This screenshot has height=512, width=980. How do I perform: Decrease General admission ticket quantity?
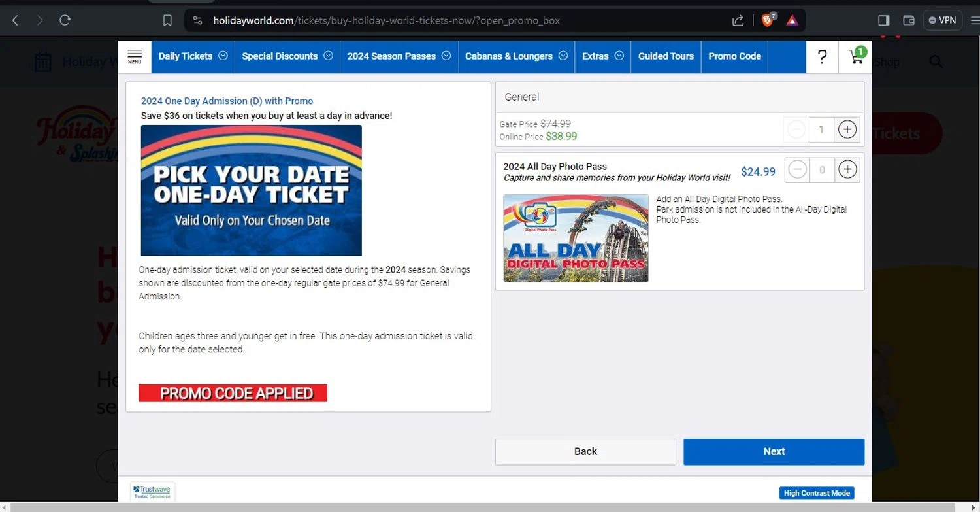pos(796,129)
